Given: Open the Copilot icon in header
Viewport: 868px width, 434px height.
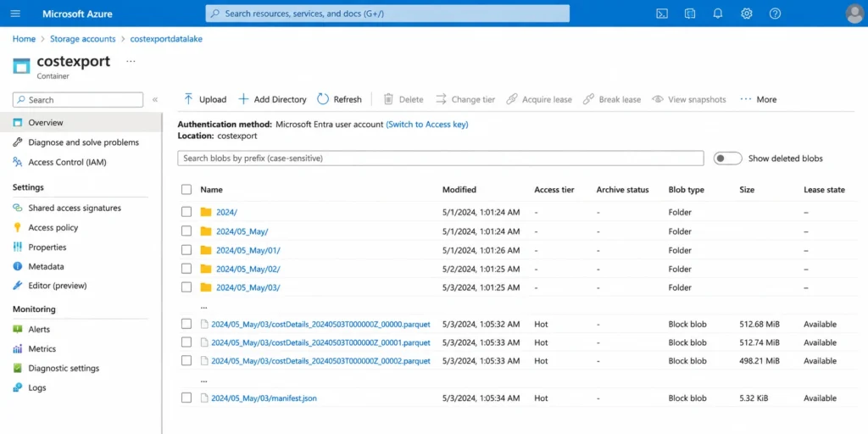Looking at the screenshot, I should click(x=690, y=14).
